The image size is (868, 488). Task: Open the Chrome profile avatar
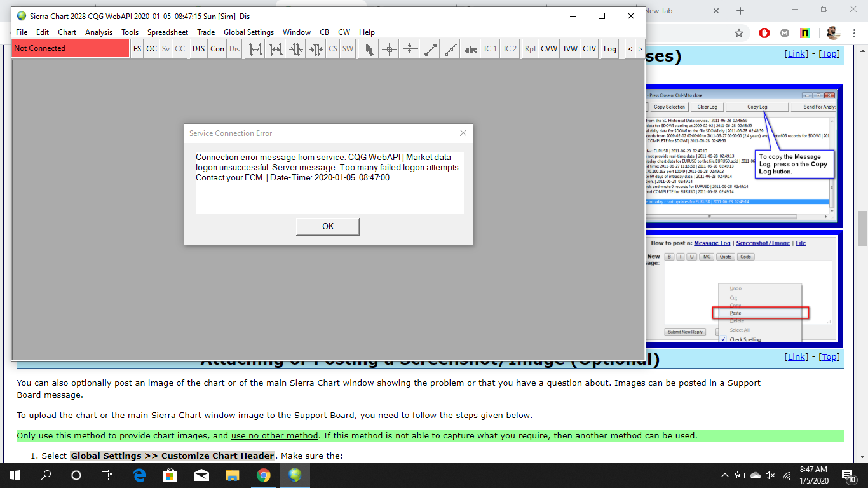click(833, 33)
